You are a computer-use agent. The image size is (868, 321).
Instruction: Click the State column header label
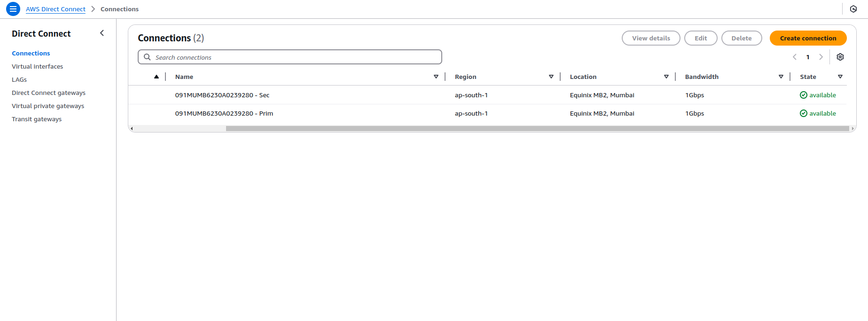tap(808, 77)
